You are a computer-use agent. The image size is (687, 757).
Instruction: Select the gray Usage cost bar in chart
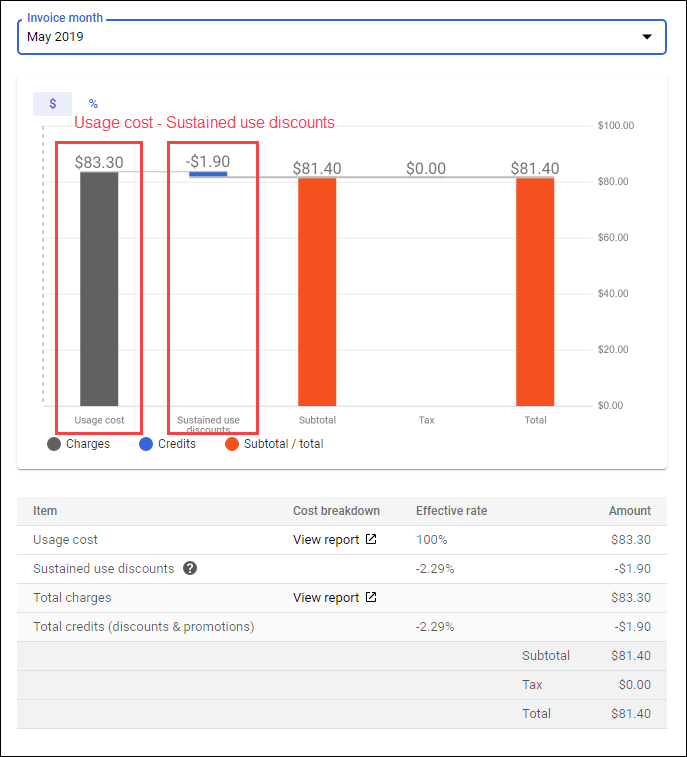pos(99,290)
